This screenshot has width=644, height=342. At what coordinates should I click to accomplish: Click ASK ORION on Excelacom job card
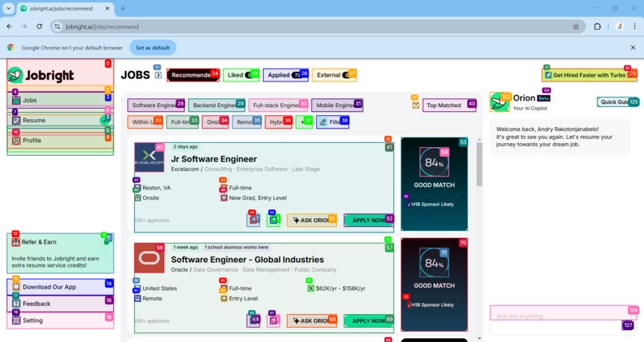[312, 221]
